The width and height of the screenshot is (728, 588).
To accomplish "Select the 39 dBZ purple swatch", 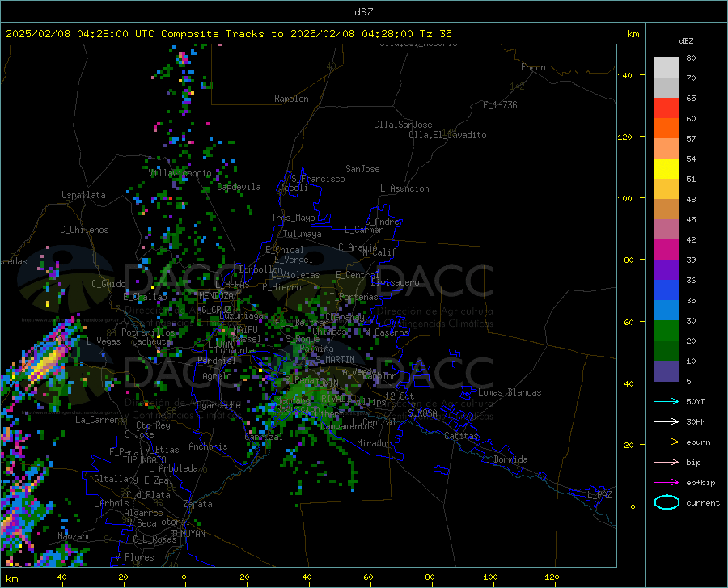I will point(667,269).
